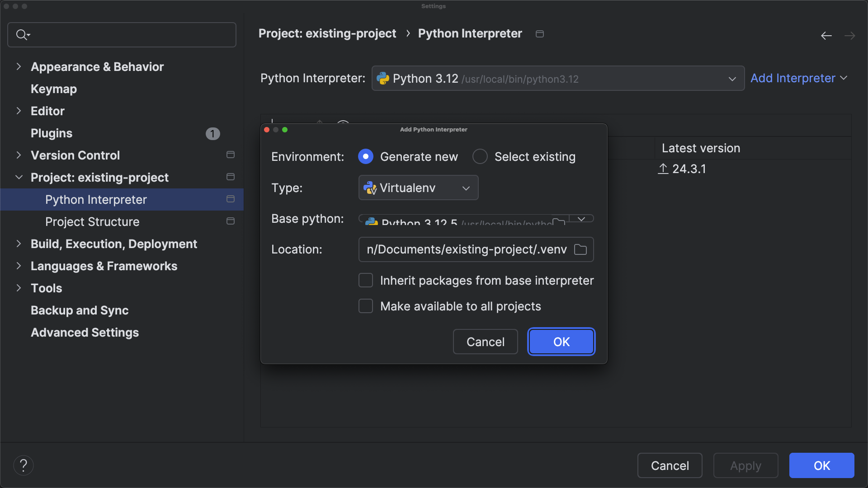Click the forward navigation arrow
This screenshot has height=488, width=868.
coord(850,36)
